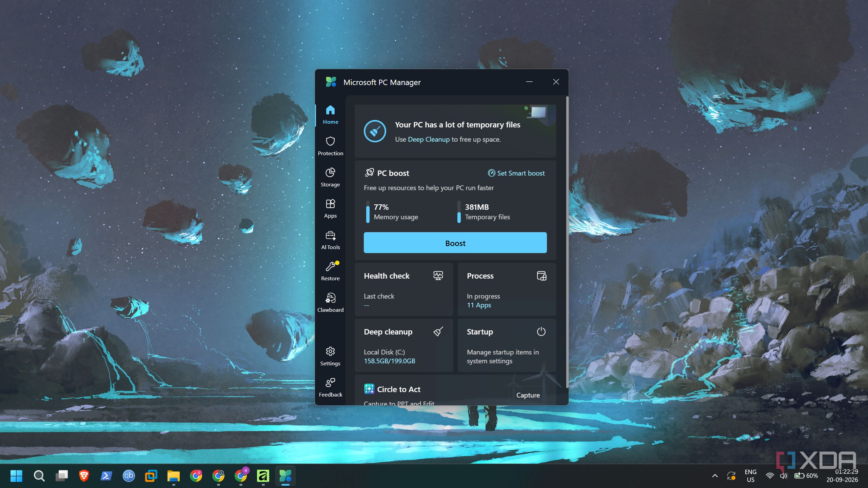Screen dimensions: 868x488
Task: Open Wi-Fi network settings in tray
Action: coord(770,476)
